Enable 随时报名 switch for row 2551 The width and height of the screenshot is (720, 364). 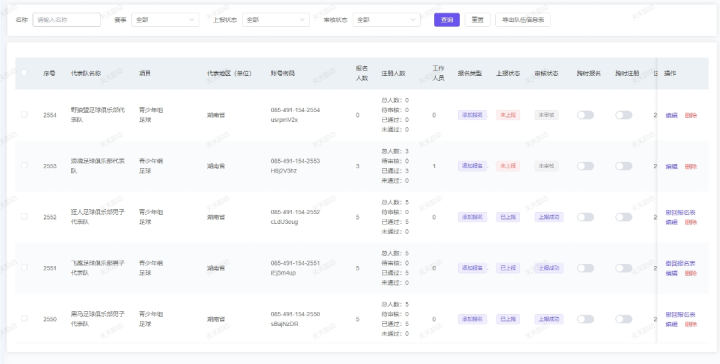(x=585, y=268)
